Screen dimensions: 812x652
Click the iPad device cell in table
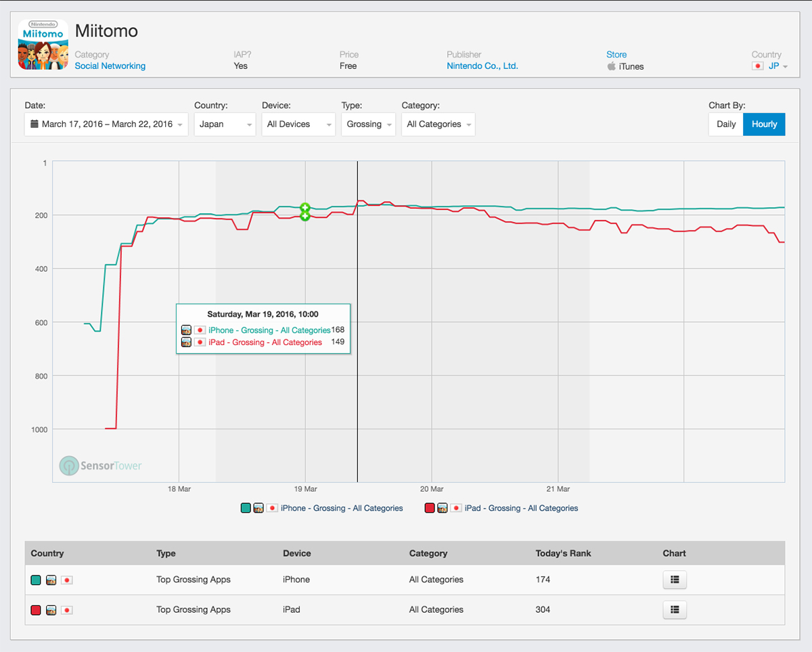click(292, 609)
